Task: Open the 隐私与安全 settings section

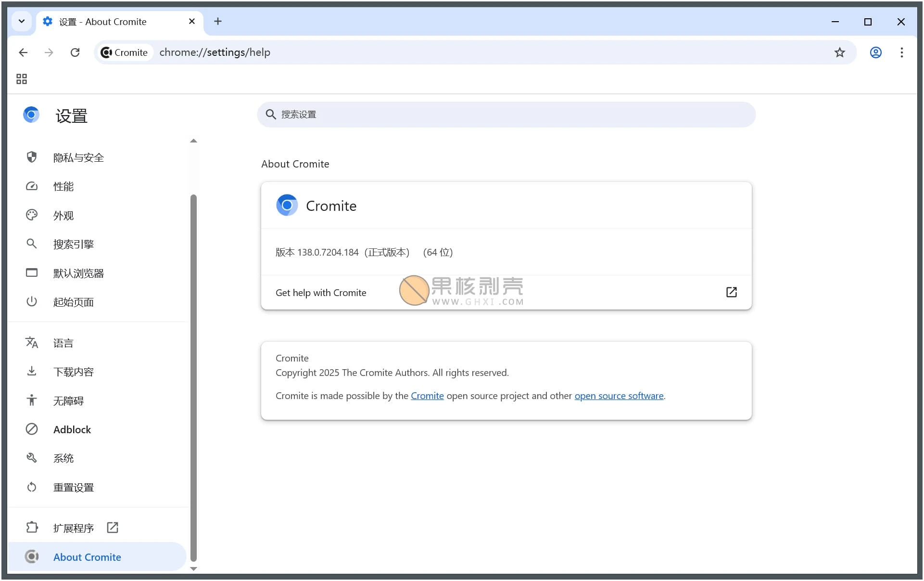Action: [78, 158]
